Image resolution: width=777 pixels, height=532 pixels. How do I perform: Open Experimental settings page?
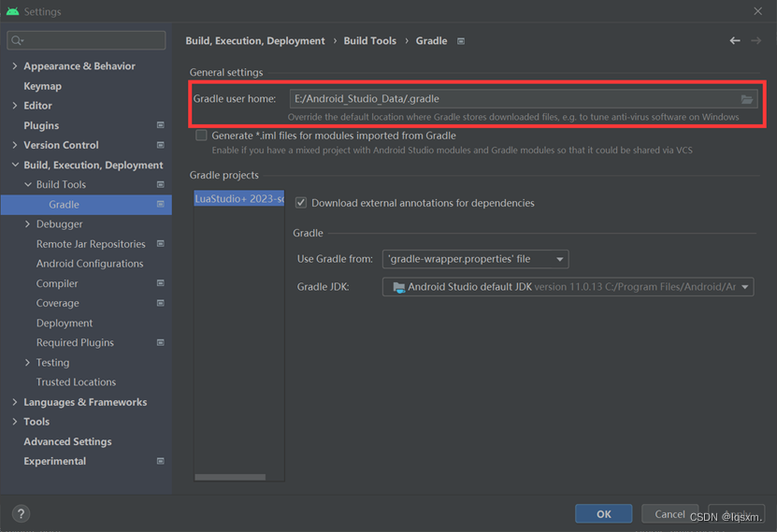[x=54, y=461]
